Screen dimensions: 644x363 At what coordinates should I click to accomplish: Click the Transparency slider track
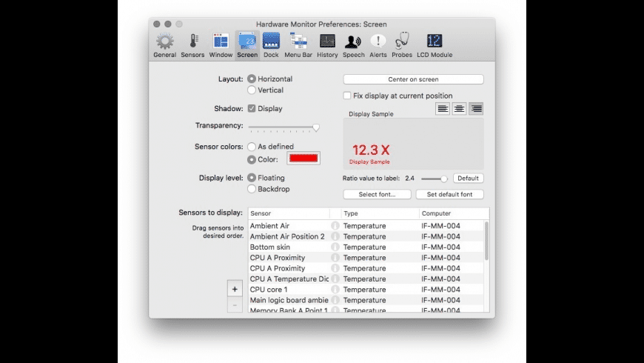point(284,127)
